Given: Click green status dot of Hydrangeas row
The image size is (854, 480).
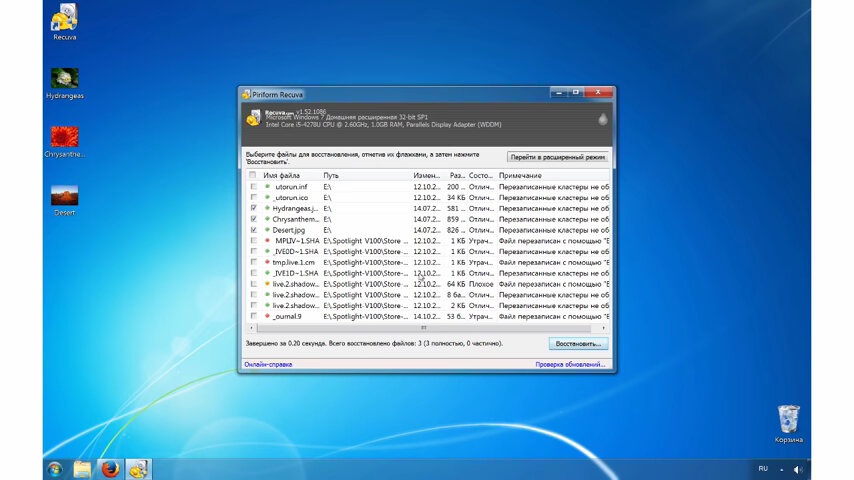Looking at the screenshot, I should [267, 208].
